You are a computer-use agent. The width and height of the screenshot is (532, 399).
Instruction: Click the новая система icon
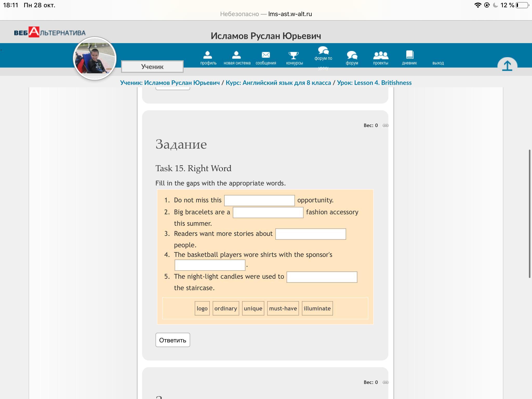point(237,55)
